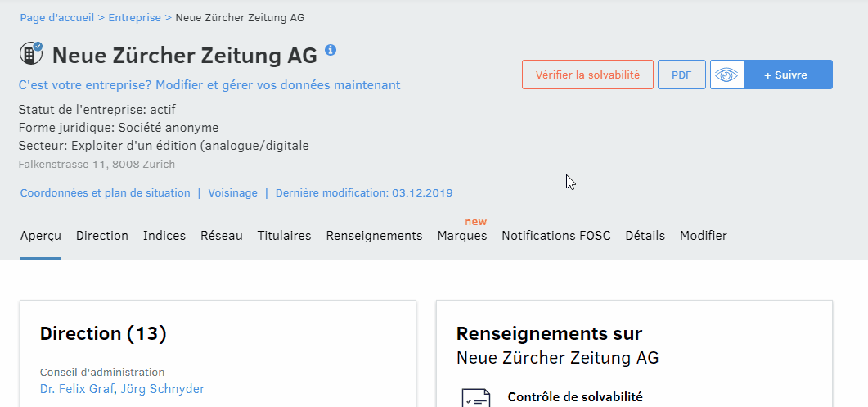Image resolution: width=868 pixels, height=407 pixels.
Task: Download the PDF report
Action: 681,75
